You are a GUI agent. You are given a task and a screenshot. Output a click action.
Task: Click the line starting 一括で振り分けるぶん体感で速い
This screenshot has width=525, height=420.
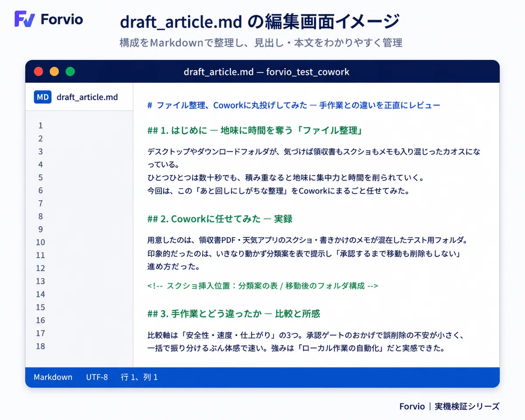coord(296,349)
